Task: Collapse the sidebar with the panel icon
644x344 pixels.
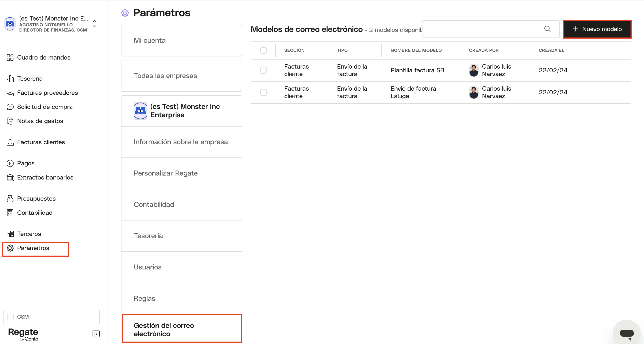Action: (x=96, y=334)
